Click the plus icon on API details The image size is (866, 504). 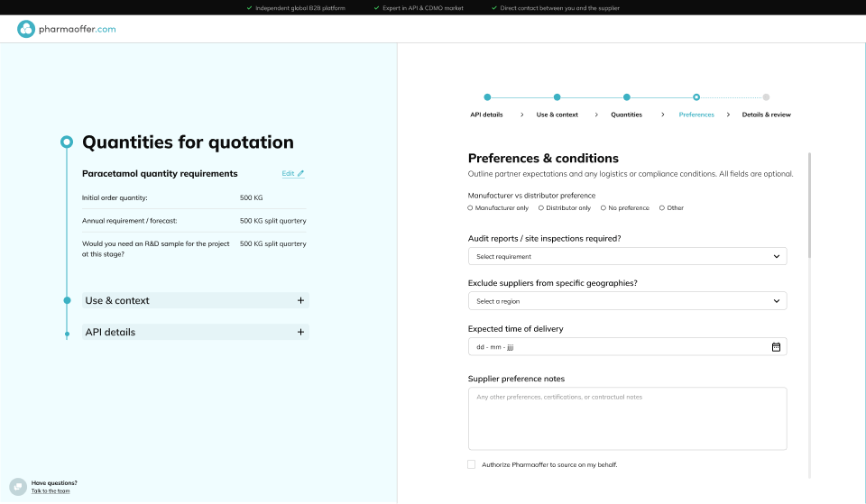pos(300,332)
